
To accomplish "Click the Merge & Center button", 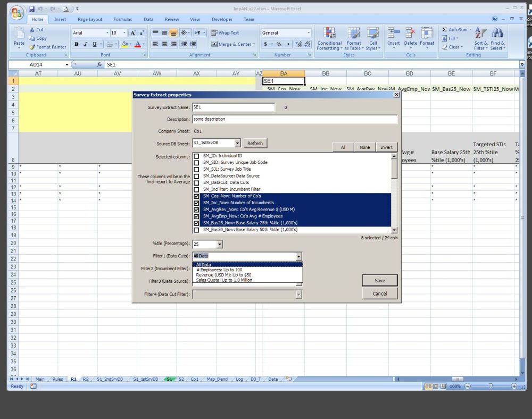I will point(233,45).
